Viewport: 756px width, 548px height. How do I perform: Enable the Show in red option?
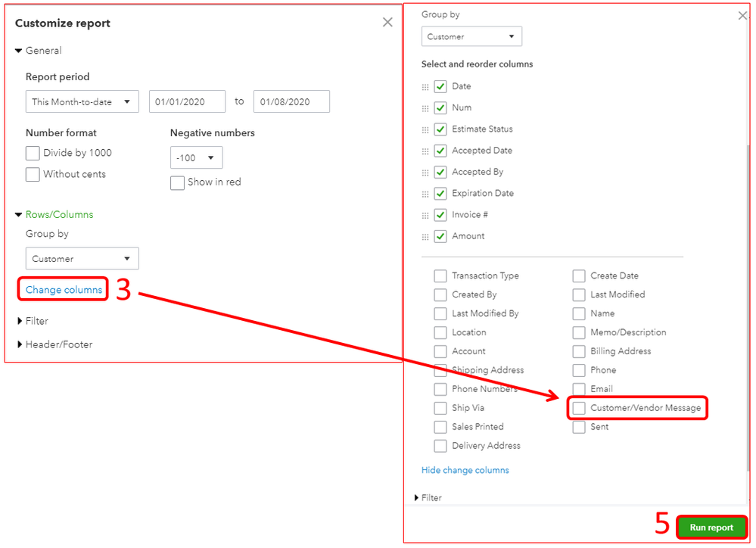pyautogui.click(x=177, y=182)
